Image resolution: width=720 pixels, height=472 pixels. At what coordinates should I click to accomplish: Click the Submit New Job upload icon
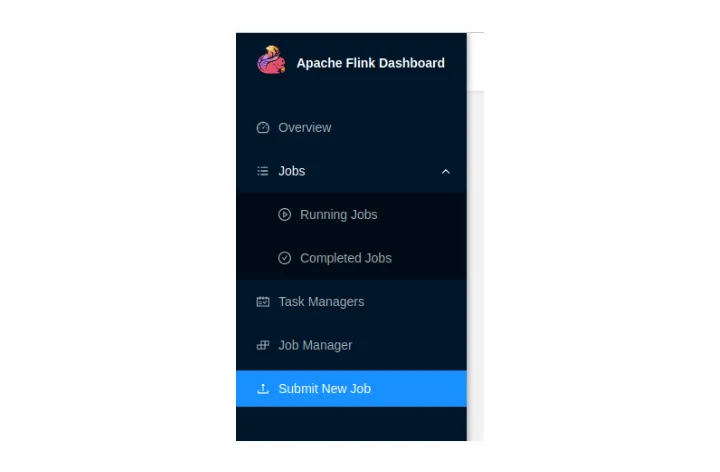263,389
